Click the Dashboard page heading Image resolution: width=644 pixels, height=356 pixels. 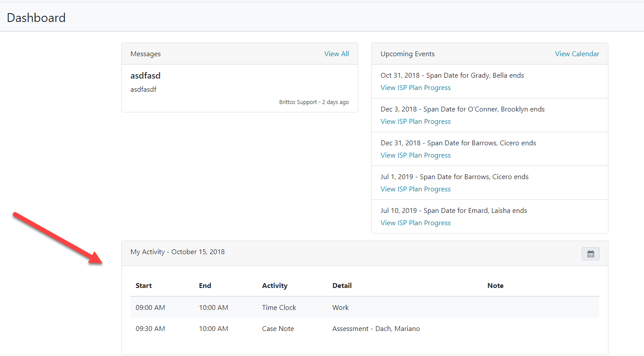click(x=36, y=18)
